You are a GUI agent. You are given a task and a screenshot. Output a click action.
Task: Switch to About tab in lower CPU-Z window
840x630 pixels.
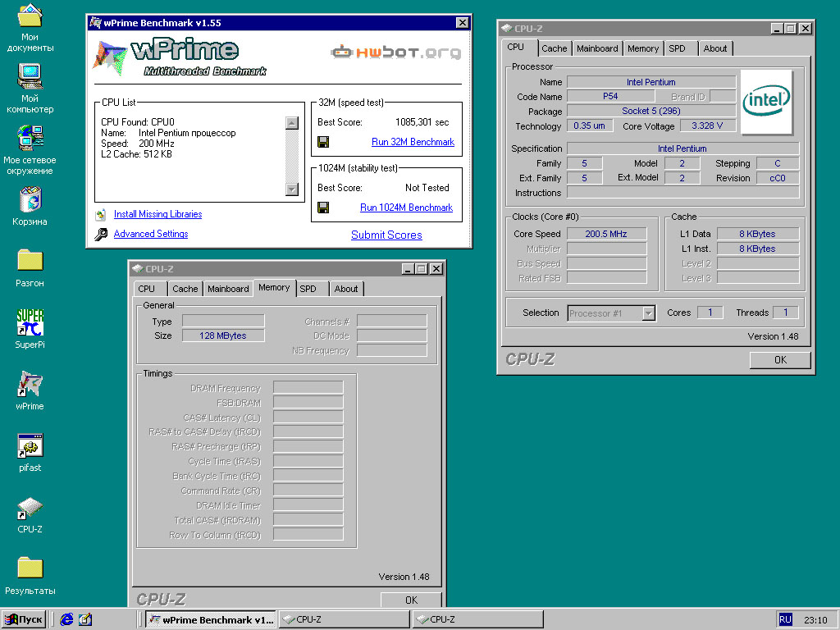pyautogui.click(x=346, y=289)
